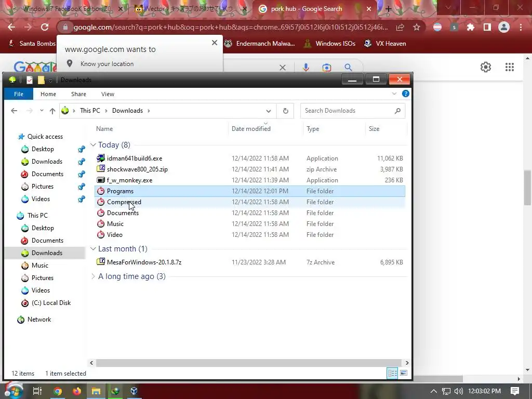Screen dimensions: 532x399
Task: Click This PC in breadcrumb path
Action: [90, 111]
